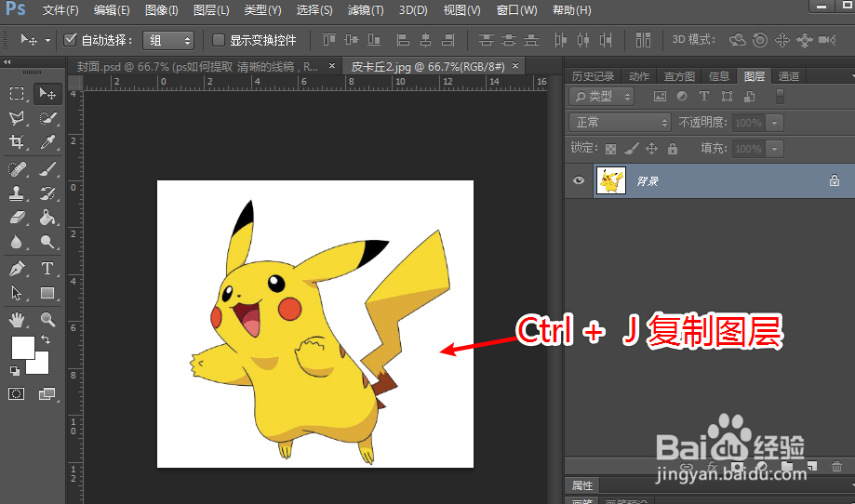Click auto-align layers button
The image size is (855, 504).
[x=643, y=40]
